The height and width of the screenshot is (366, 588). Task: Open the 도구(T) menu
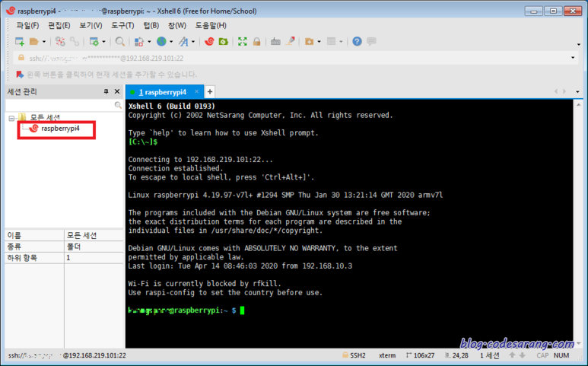pyautogui.click(x=122, y=26)
